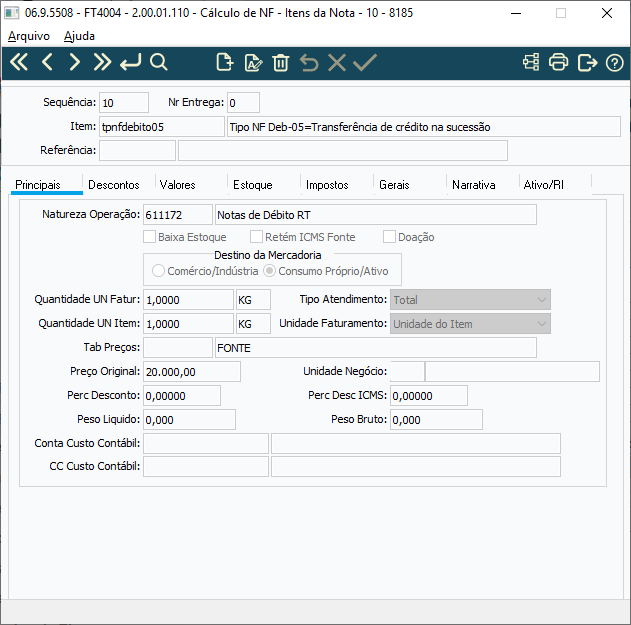Click the Unidade Negócio code field
This screenshot has height=625, width=631.
[x=407, y=371]
